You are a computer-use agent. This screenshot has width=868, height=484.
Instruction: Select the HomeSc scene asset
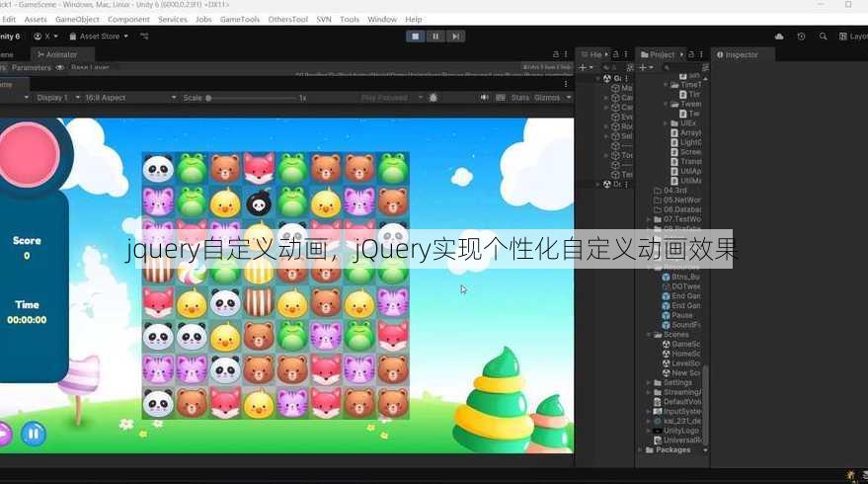point(681,354)
